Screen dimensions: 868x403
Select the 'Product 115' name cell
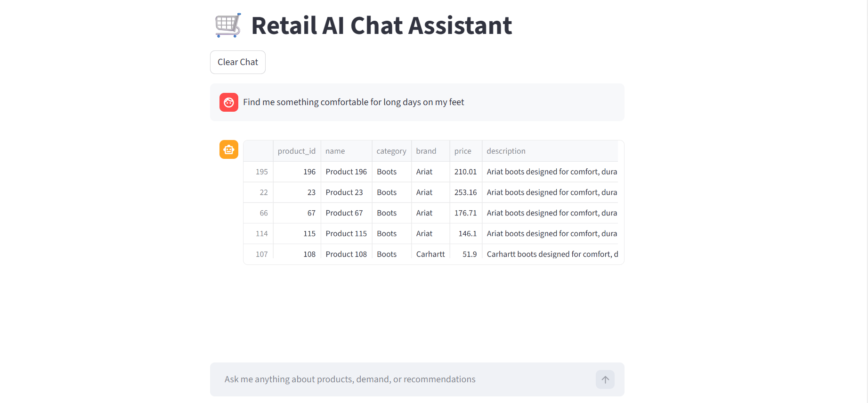tap(347, 234)
